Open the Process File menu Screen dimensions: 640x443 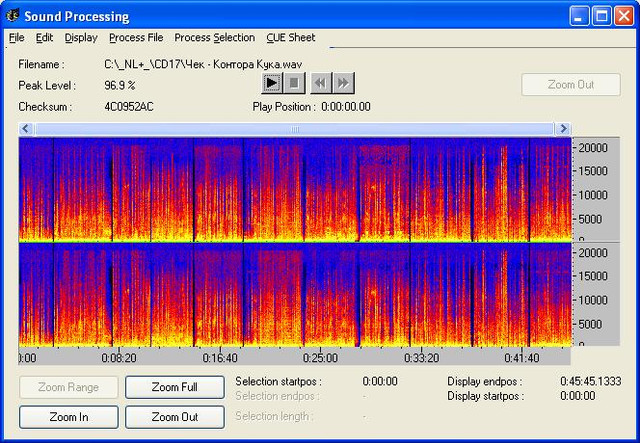point(136,38)
